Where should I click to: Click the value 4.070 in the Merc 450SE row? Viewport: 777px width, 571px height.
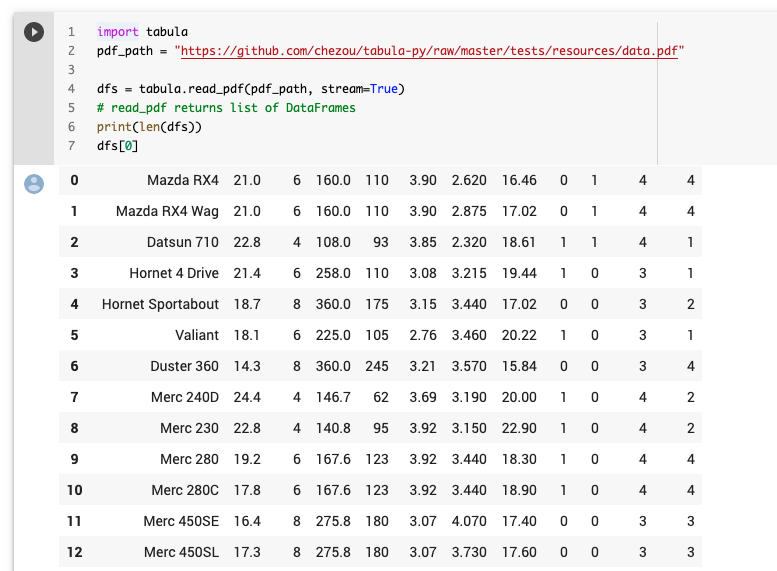click(469, 521)
